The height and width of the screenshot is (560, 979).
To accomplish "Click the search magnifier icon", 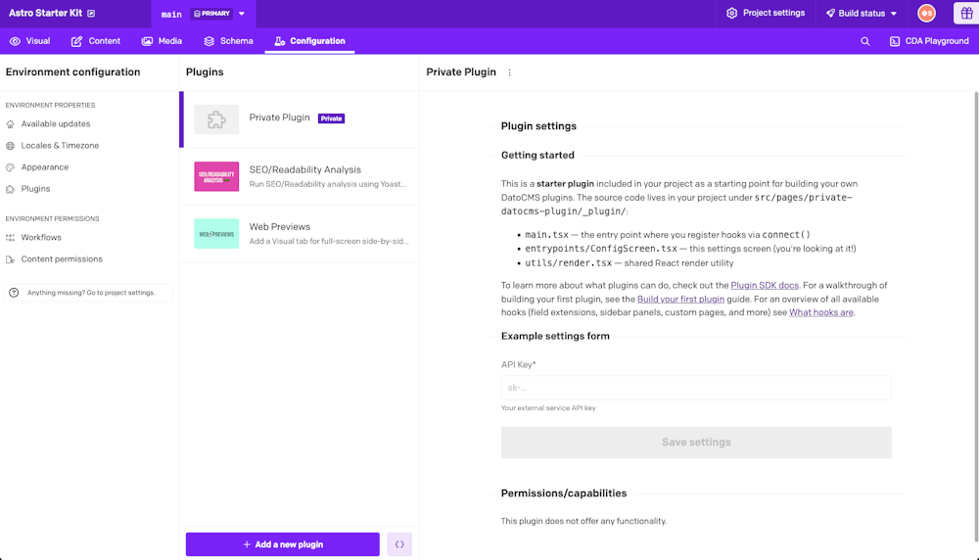I will tap(865, 41).
